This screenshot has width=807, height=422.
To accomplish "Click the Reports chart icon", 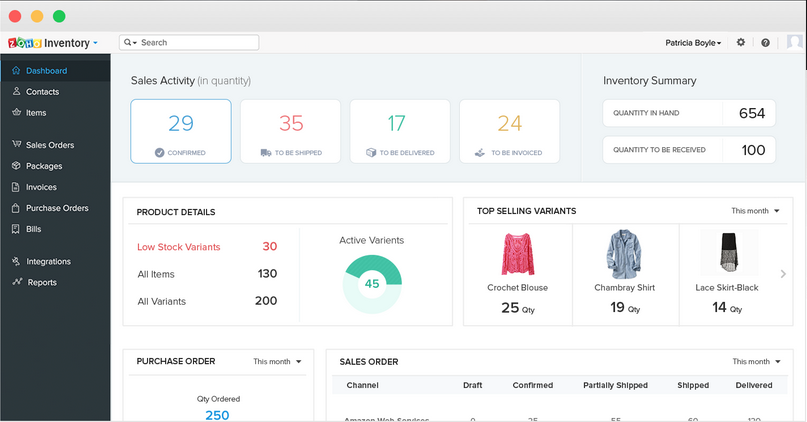I will pyautogui.click(x=17, y=282).
